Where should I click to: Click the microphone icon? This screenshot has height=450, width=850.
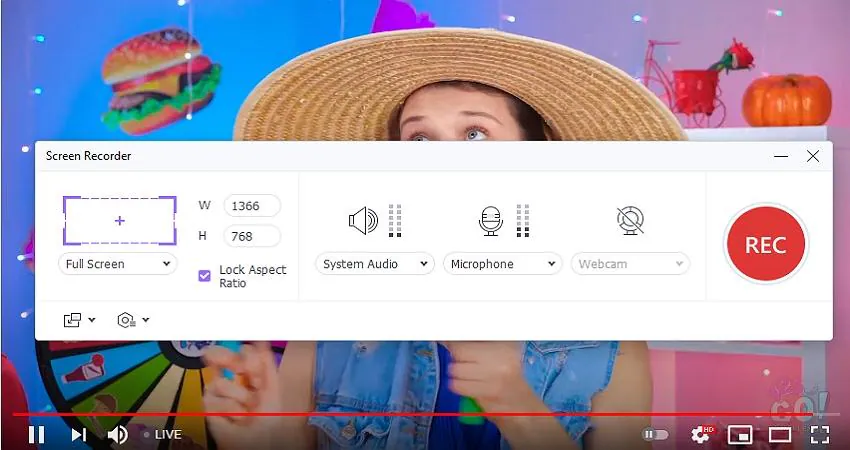click(491, 221)
